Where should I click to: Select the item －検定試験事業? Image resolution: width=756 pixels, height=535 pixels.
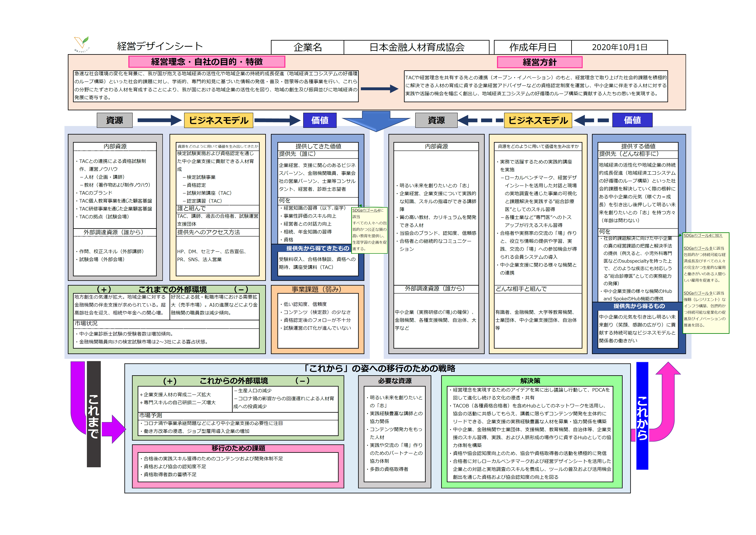(199, 177)
